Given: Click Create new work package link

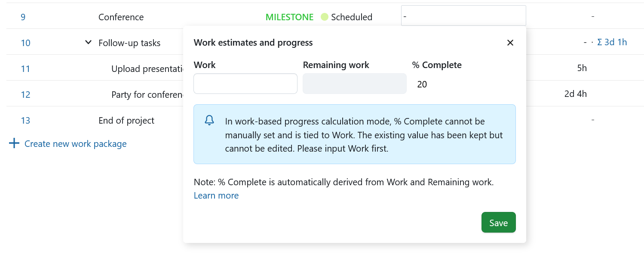Looking at the screenshot, I should 75,144.
